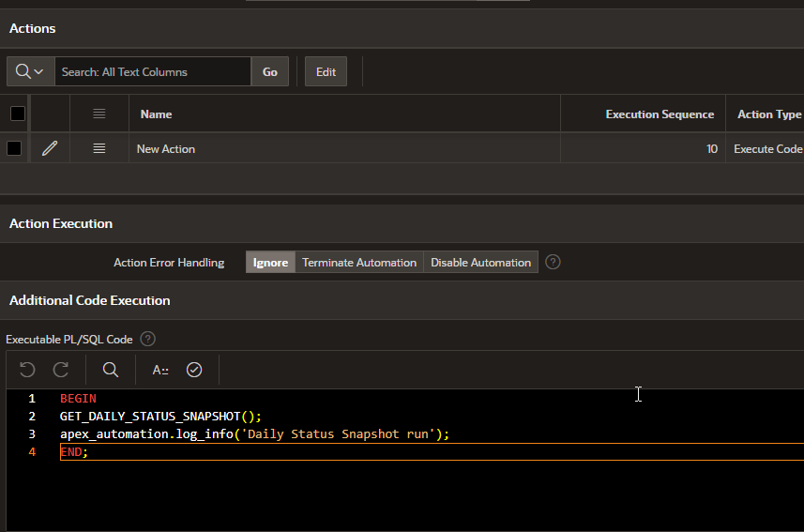Open the search column selector dropdown
The image size is (804, 532).
pos(30,71)
